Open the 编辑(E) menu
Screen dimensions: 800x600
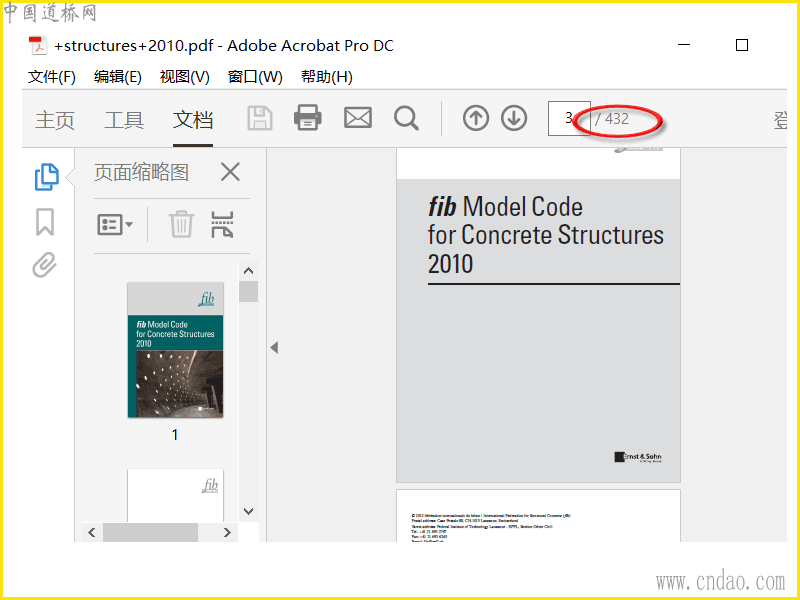(x=118, y=77)
